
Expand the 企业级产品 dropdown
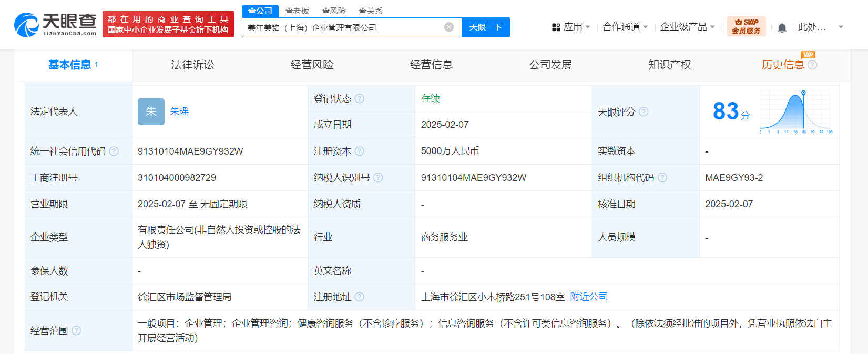coord(687,27)
